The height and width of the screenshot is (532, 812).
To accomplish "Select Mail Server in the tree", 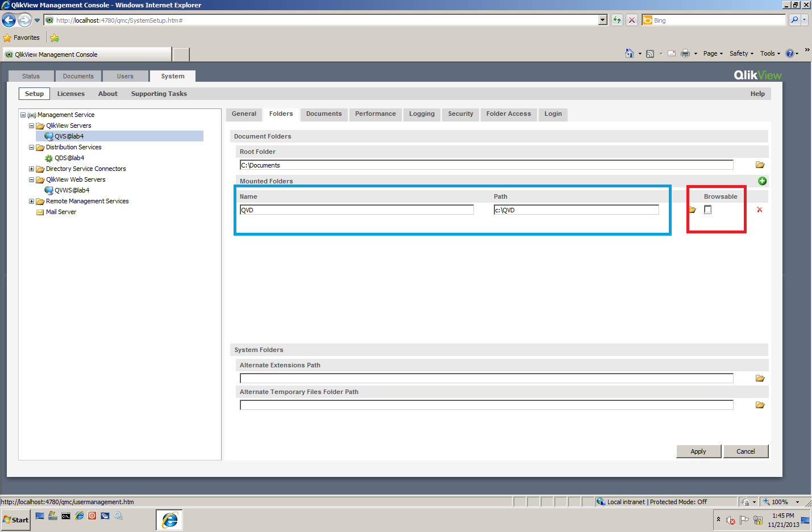I will [x=61, y=212].
